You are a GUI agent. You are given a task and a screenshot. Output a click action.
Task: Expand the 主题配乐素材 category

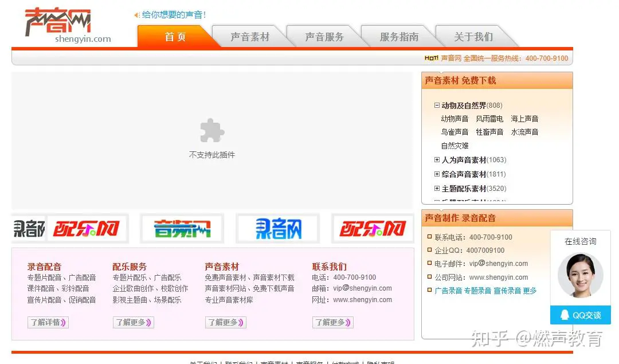click(437, 189)
